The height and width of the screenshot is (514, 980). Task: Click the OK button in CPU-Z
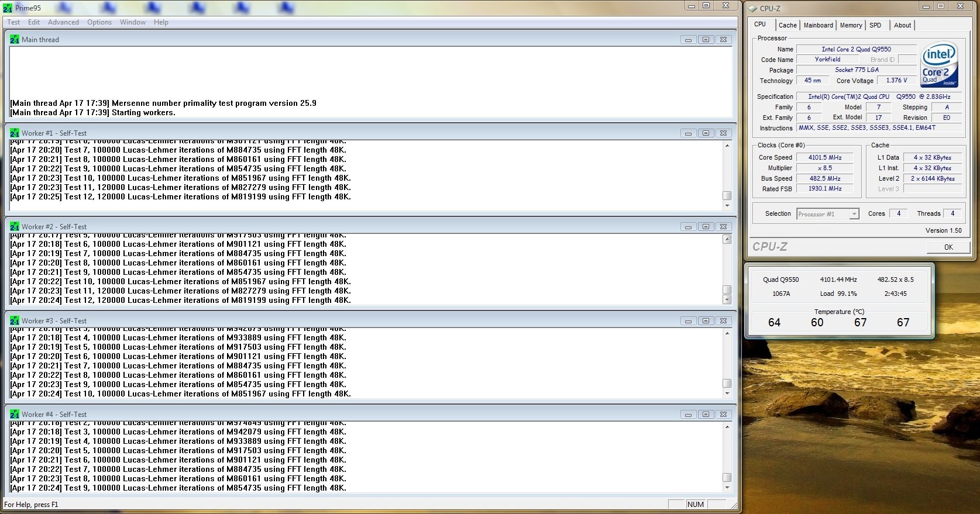point(948,247)
